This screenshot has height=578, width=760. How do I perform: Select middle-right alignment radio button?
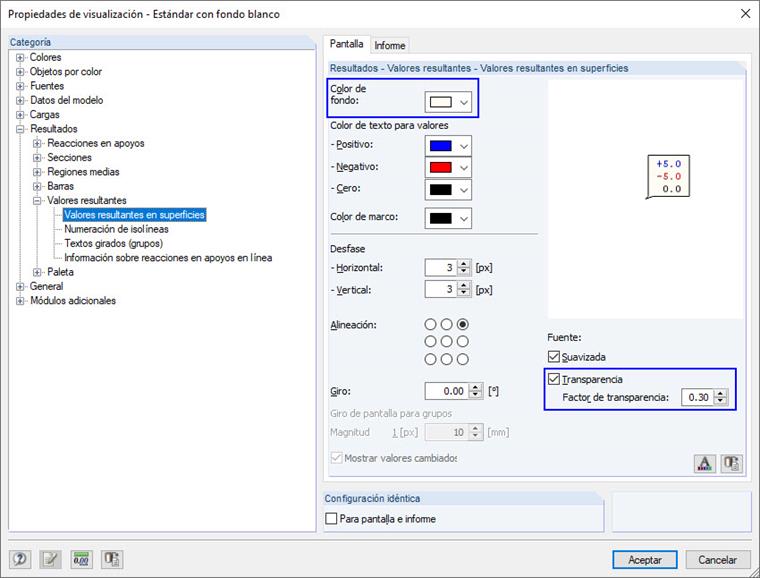(x=463, y=342)
